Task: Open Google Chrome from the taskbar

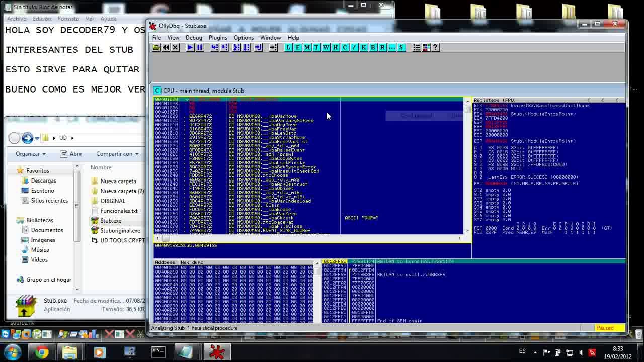Action: pos(42,352)
